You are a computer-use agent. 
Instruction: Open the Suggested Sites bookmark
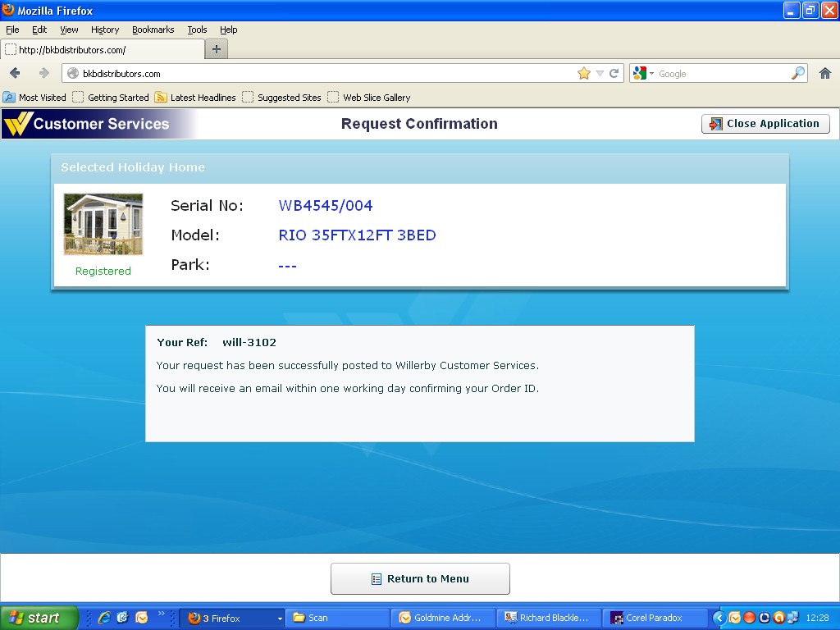coord(282,98)
